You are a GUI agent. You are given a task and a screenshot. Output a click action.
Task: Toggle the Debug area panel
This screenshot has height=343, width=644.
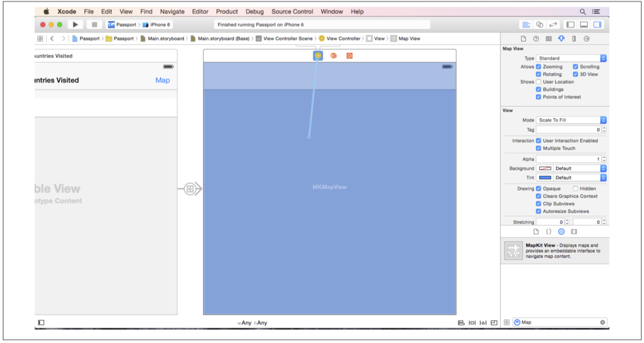(584, 24)
